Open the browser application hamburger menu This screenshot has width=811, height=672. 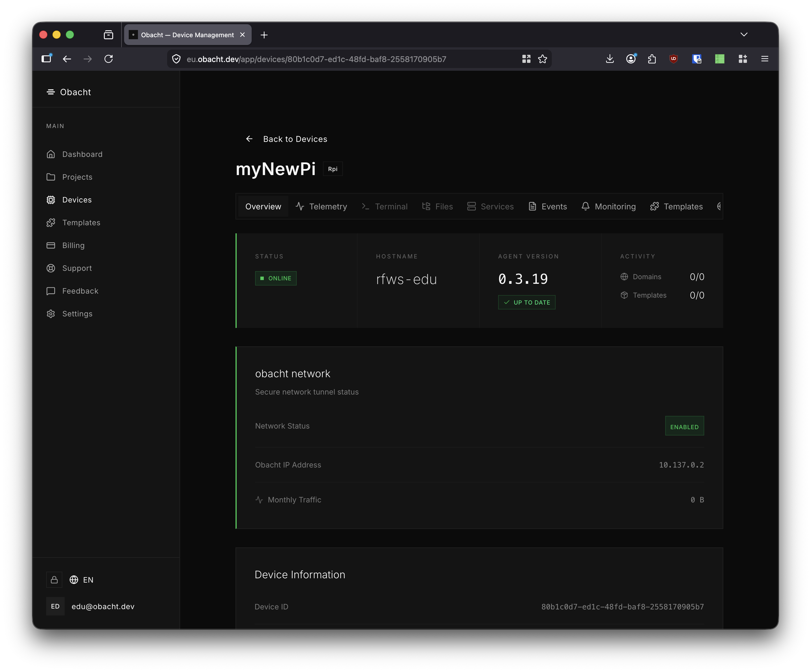pos(765,59)
